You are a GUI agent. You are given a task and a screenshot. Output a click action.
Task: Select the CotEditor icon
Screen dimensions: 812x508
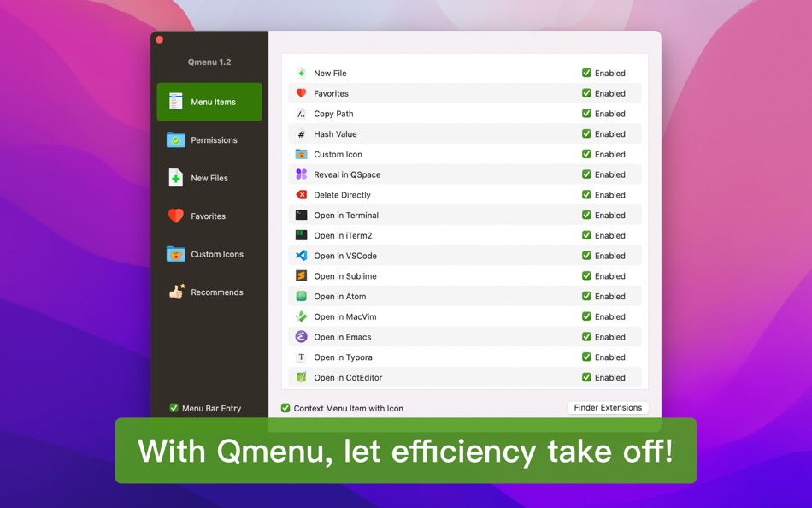pyautogui.click(x=300, y=377)
